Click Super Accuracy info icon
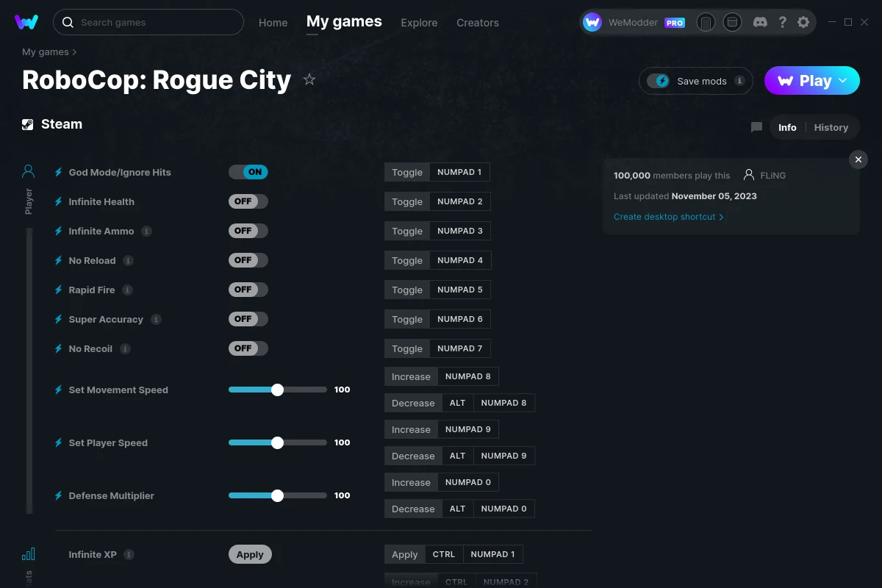 (x=156, y=319)
